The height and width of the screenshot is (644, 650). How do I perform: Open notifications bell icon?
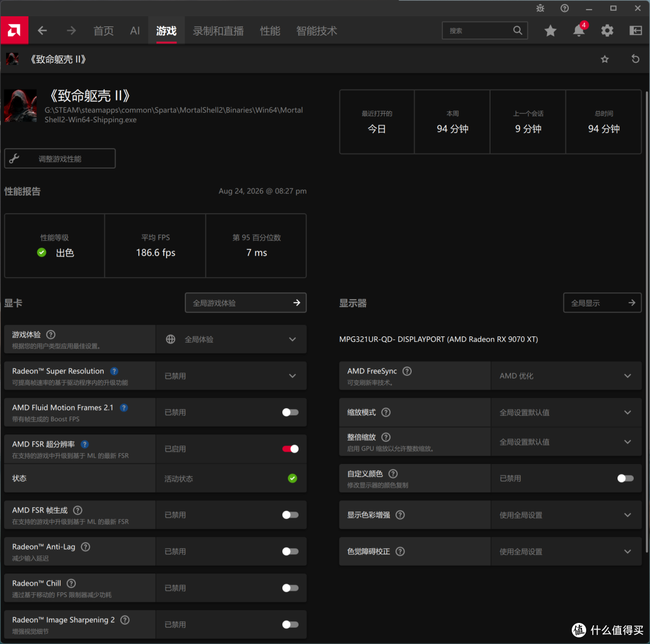click(579, 30)
